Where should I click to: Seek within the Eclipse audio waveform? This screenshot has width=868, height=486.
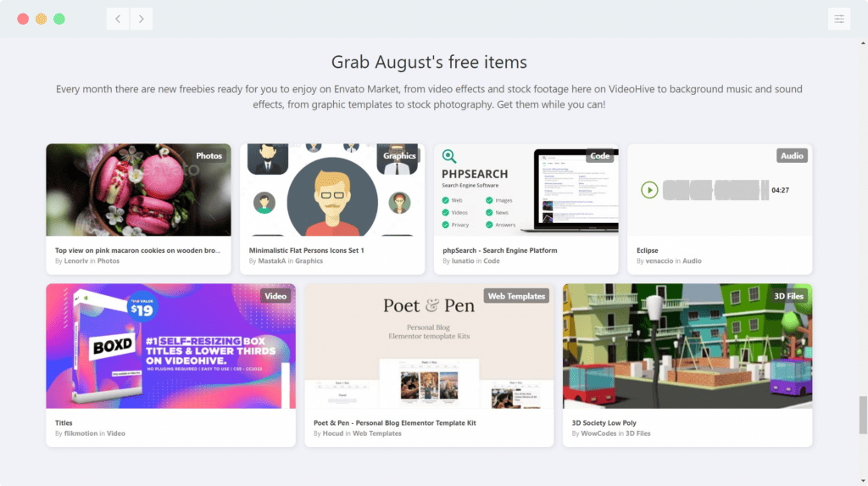(715, 190)
